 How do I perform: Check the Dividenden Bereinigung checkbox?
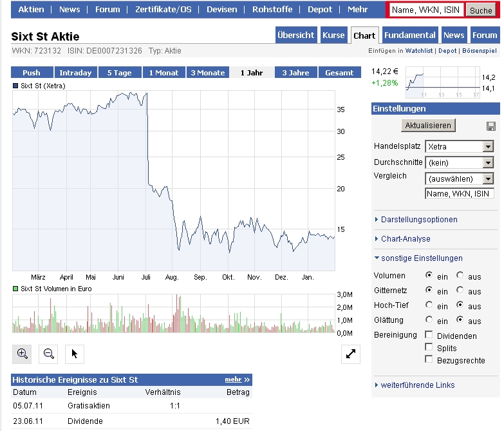click(x=429, y=334)
